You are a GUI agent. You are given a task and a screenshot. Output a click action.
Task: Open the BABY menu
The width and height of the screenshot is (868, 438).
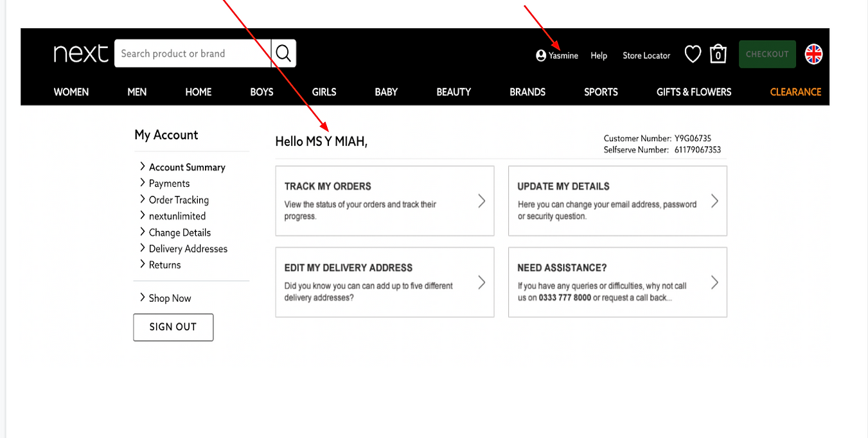(x=386, y=92)
